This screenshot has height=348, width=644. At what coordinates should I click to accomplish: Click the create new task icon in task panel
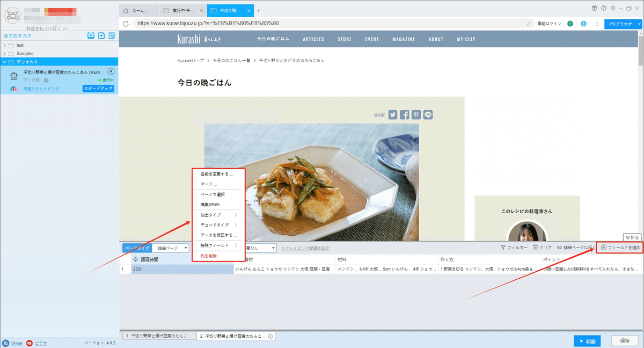(x=101, y=35)
